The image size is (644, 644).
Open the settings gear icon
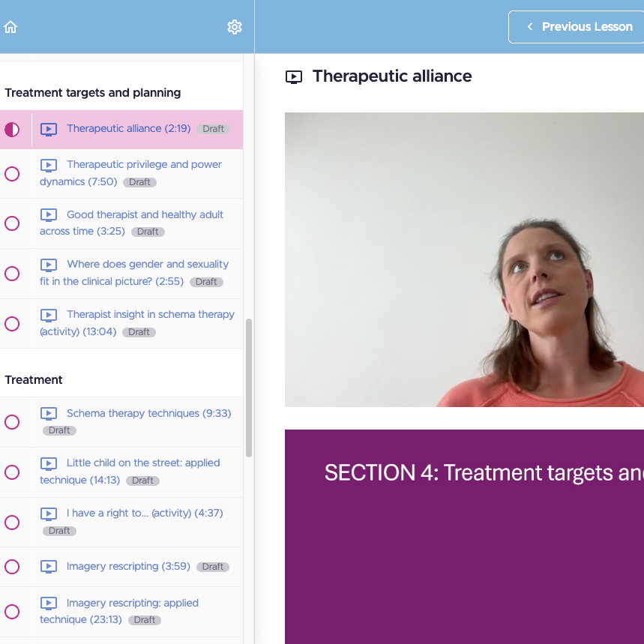(x=235, y=27)
